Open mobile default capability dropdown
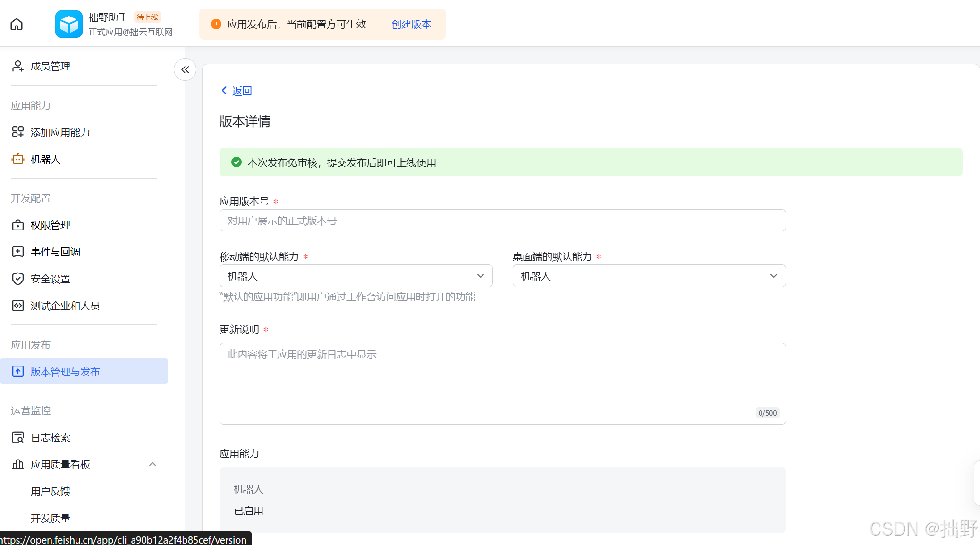The width and height of the screenshot is (980, 545). (x=355, y=276)
